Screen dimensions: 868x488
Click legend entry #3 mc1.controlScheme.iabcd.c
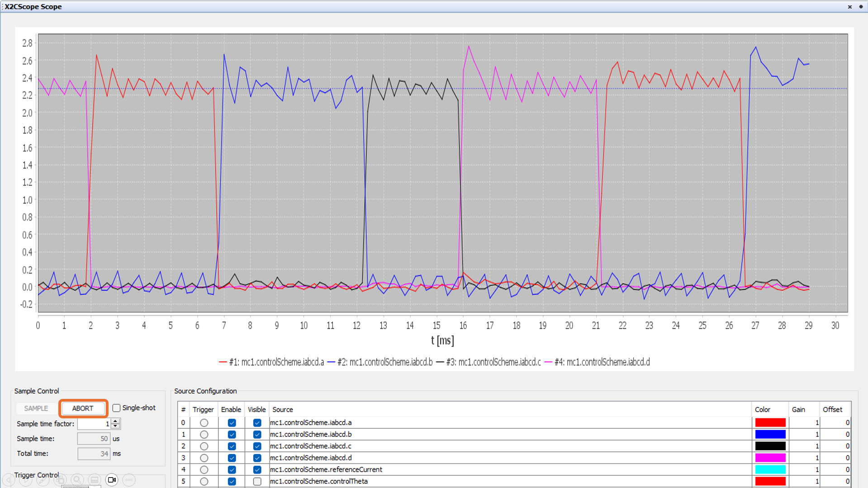[488, 362]
